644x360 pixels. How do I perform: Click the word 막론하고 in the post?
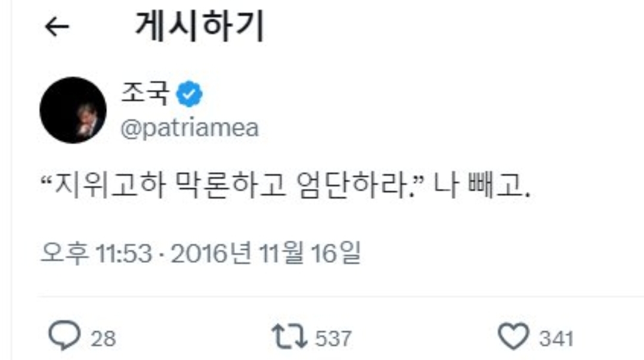[231, 185]
